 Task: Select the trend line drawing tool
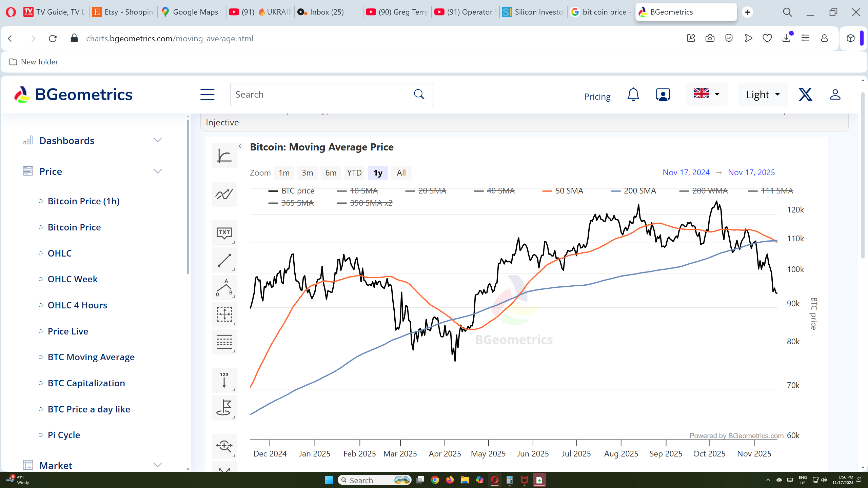224,260
